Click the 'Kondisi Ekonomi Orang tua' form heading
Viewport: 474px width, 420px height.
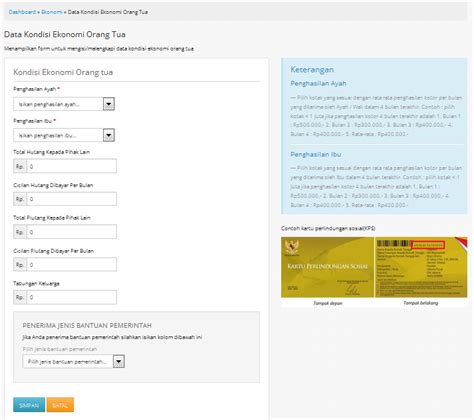click(x=63, y=72)
